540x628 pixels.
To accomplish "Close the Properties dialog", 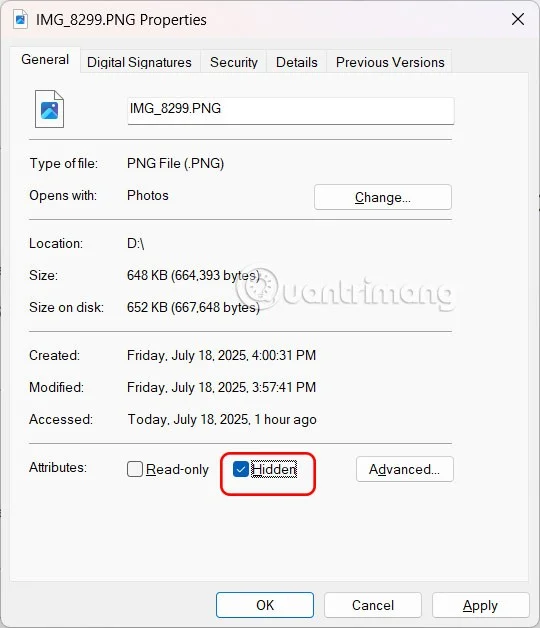I will [518, 19].
